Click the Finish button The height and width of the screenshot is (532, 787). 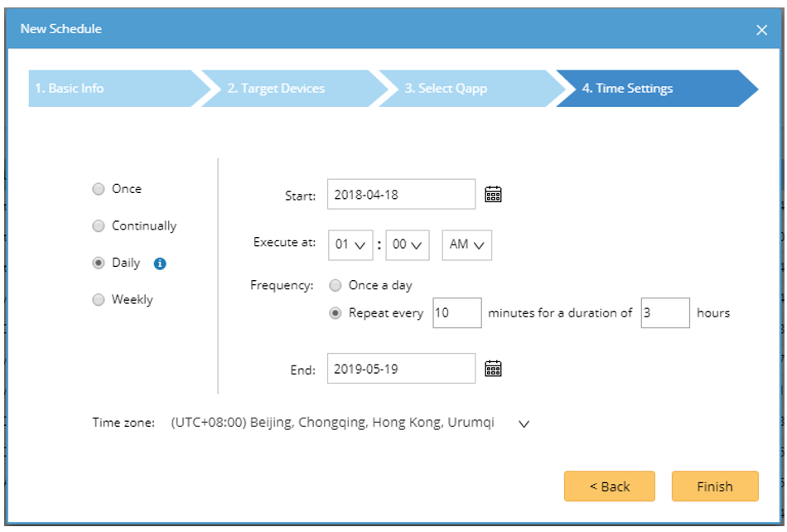coord(715,486)
